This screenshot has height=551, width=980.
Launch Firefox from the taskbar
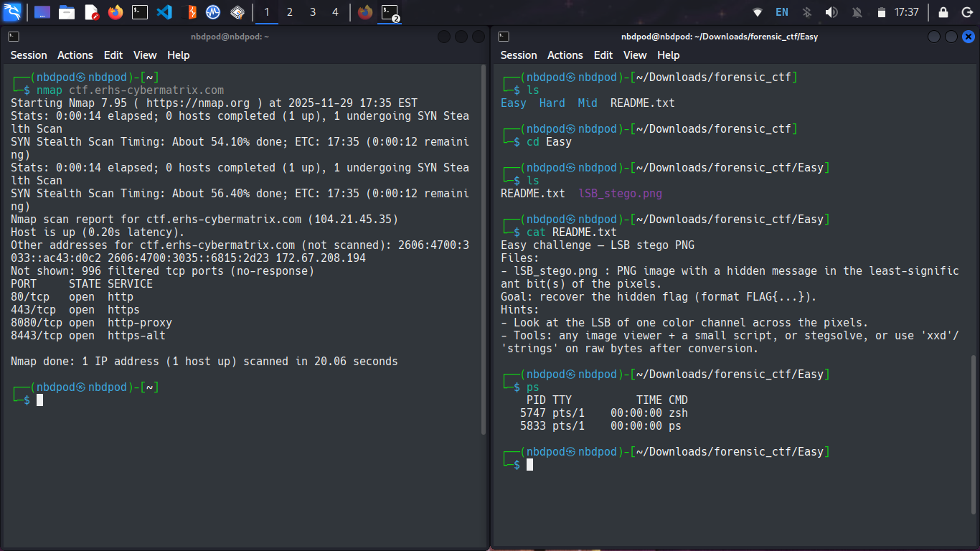coord(116,12)
